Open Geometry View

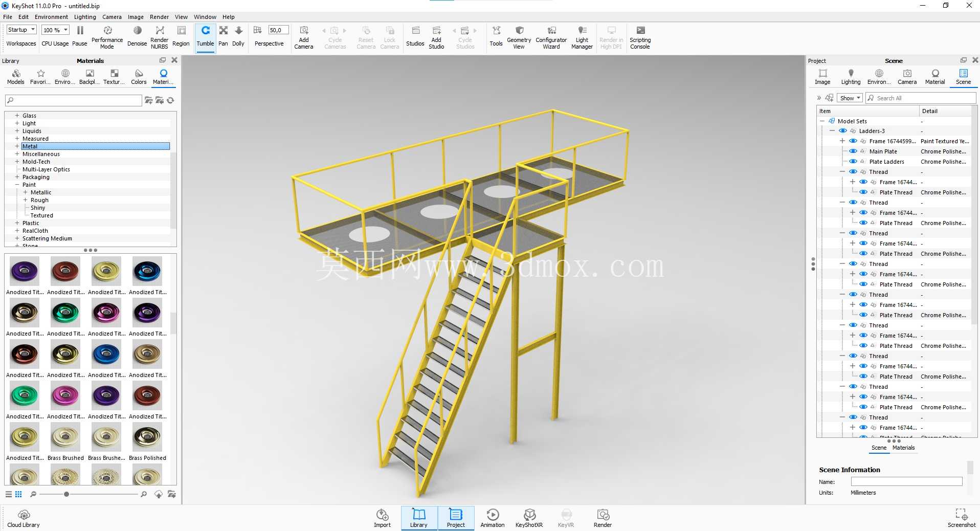(x=519, y=36)
